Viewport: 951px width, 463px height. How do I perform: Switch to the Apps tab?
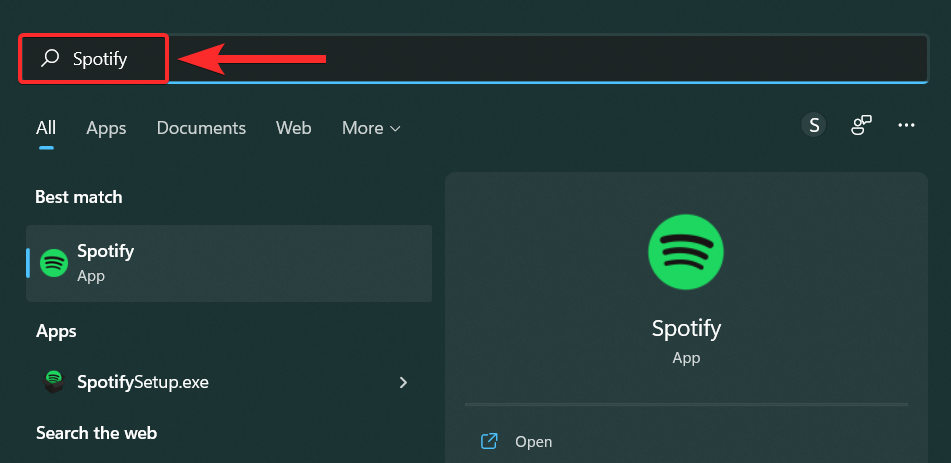click(106, 128)
